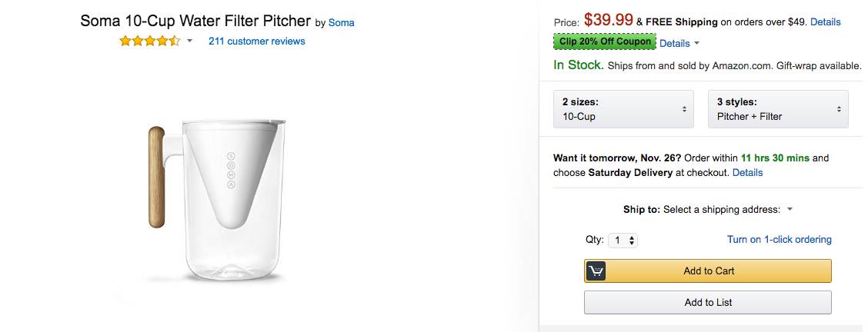Open the 211 customer reviews link
The width and height of the screenshot is (868, 332).
(x=256, y=41)
